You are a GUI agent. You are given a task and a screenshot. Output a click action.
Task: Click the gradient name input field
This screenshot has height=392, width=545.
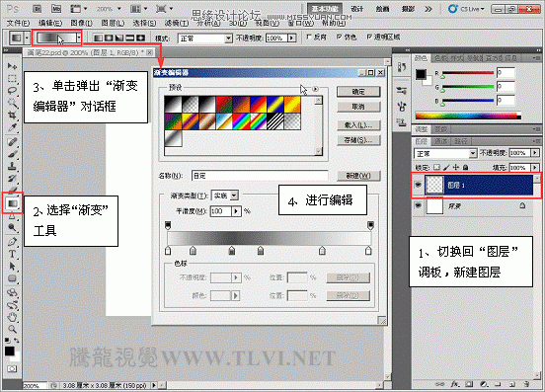tap(260, 176)
